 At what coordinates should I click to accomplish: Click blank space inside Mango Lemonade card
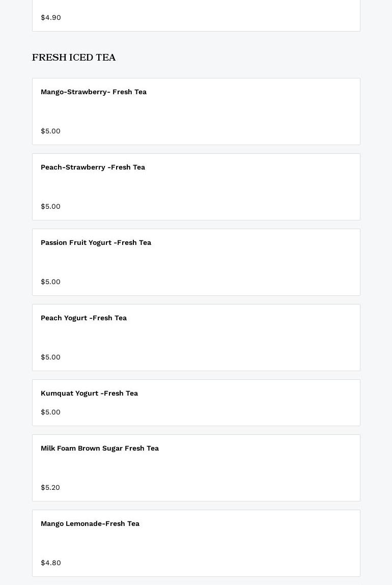point(242,543)
